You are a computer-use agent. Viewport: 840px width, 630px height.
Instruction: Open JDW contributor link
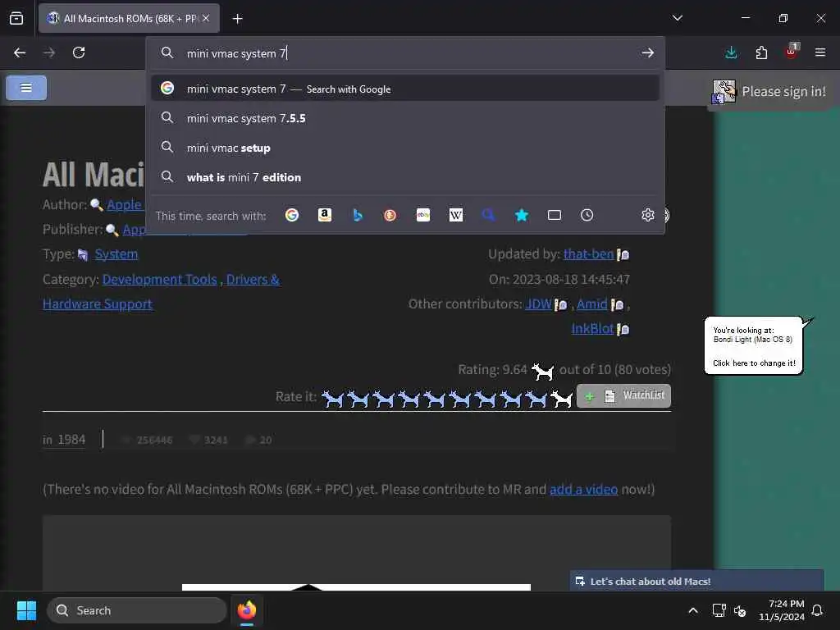coord(538,304)
